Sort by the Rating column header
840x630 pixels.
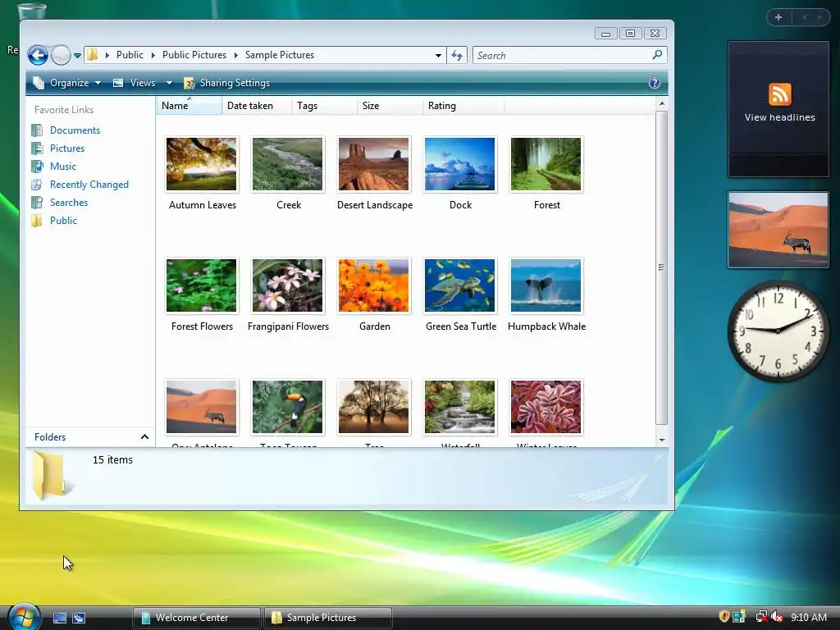tap(463, 106)
